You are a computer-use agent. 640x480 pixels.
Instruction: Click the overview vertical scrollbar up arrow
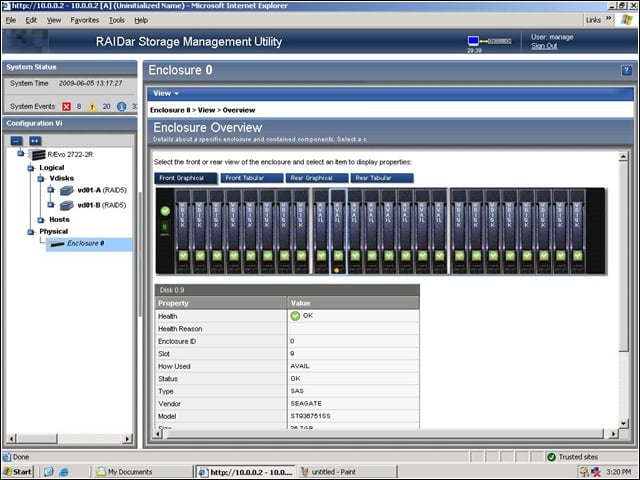[623, 157]
